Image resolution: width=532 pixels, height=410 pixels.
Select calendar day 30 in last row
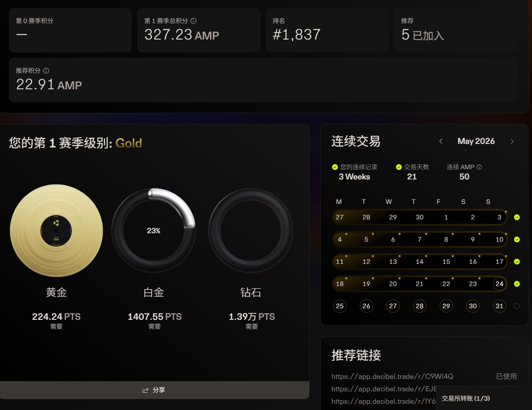pos(473,306)
